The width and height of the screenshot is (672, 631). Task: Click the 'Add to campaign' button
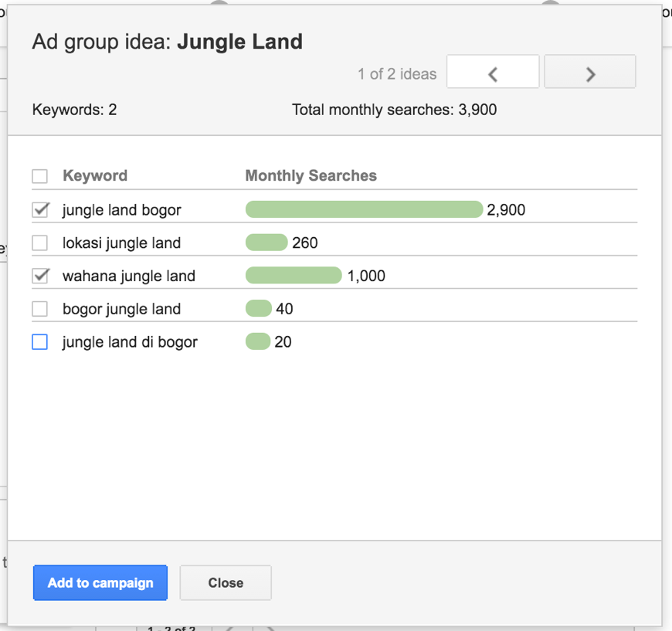tap(100, 582)
